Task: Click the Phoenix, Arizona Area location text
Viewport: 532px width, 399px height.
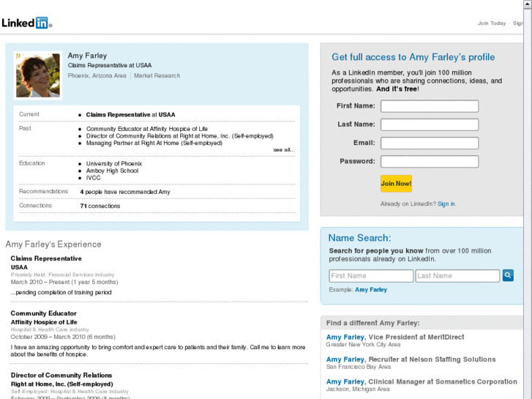Action: click(97, 75)
